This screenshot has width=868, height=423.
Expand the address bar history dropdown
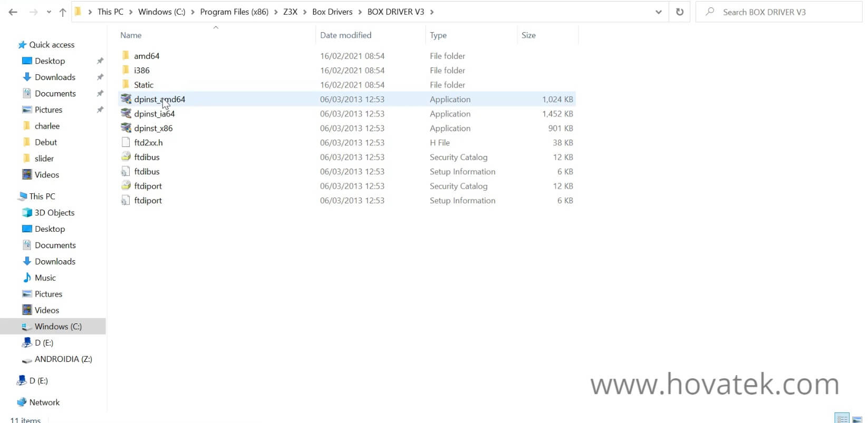click(658, 12)
